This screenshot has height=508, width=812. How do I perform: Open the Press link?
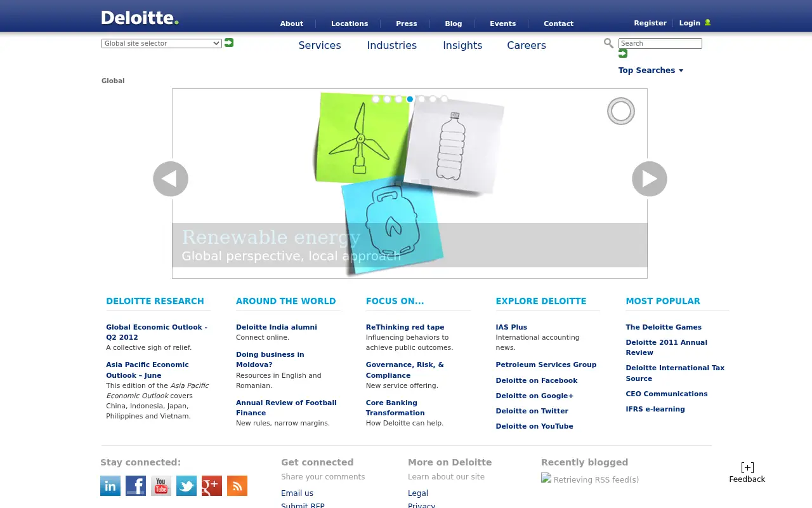[407, 23]
